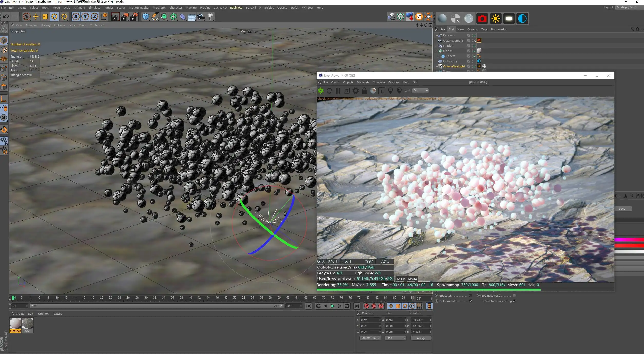Viewport: 644px width, 354px height.
Task: Click the red color bar
Action: (x=629, y=246)
